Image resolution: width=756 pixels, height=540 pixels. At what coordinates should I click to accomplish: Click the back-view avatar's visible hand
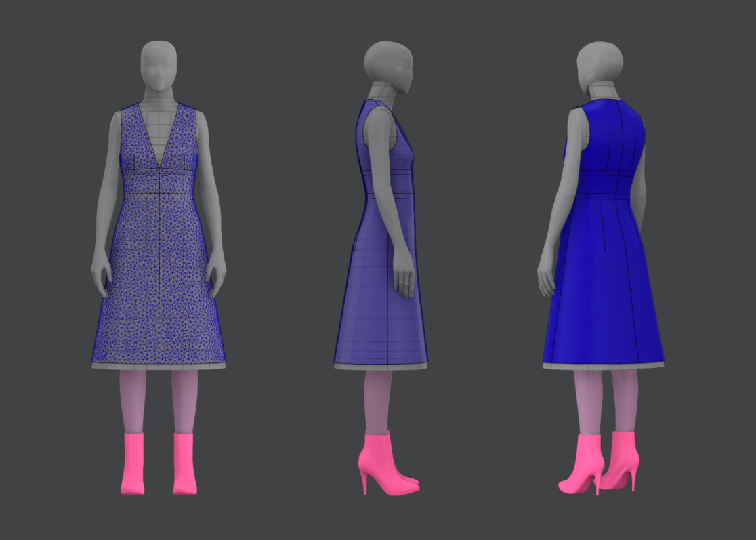click(x=546, y=279)
